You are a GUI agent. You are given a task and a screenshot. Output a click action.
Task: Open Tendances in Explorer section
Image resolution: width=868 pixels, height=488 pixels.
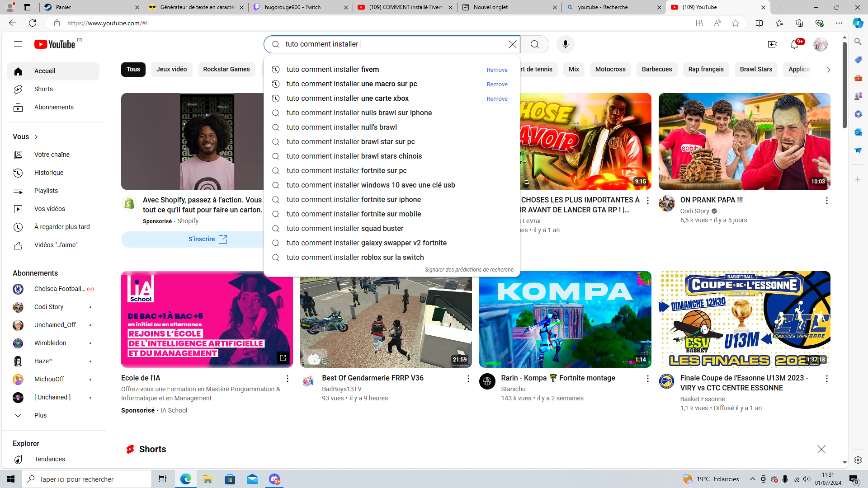(x=53, y=460)
